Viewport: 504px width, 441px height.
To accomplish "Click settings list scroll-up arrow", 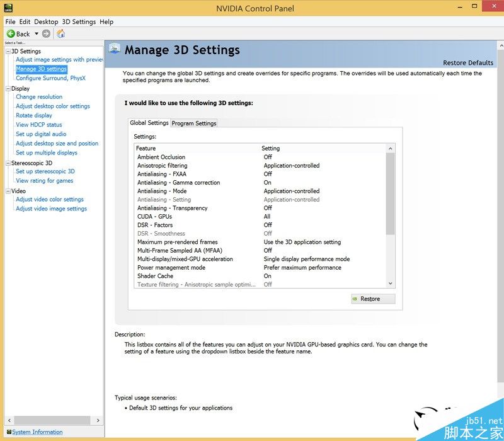I will click(x=390, y=149).
